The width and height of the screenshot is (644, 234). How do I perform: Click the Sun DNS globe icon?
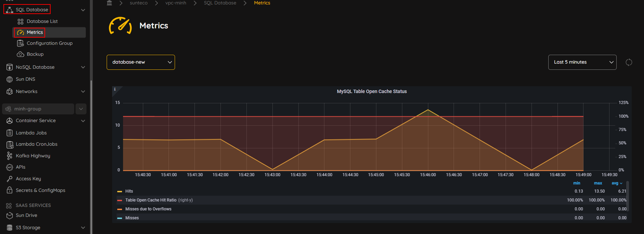(x=10, y=79)
